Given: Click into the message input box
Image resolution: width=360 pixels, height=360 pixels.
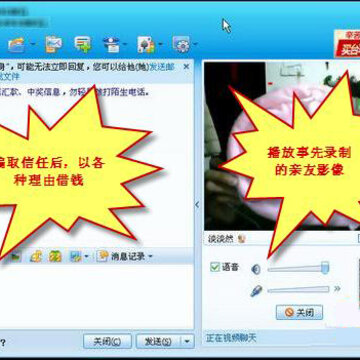Looking at the screenshot, I should tap(96, 297).
